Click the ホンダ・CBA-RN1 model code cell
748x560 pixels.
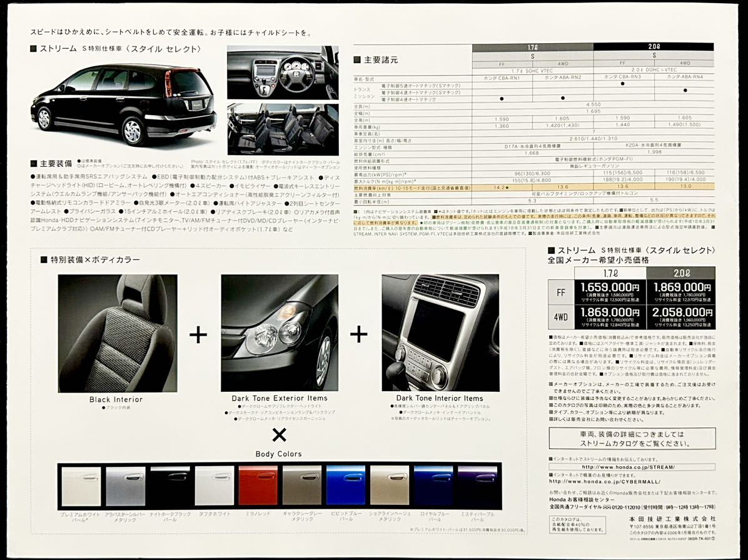[x=502, y=77]
